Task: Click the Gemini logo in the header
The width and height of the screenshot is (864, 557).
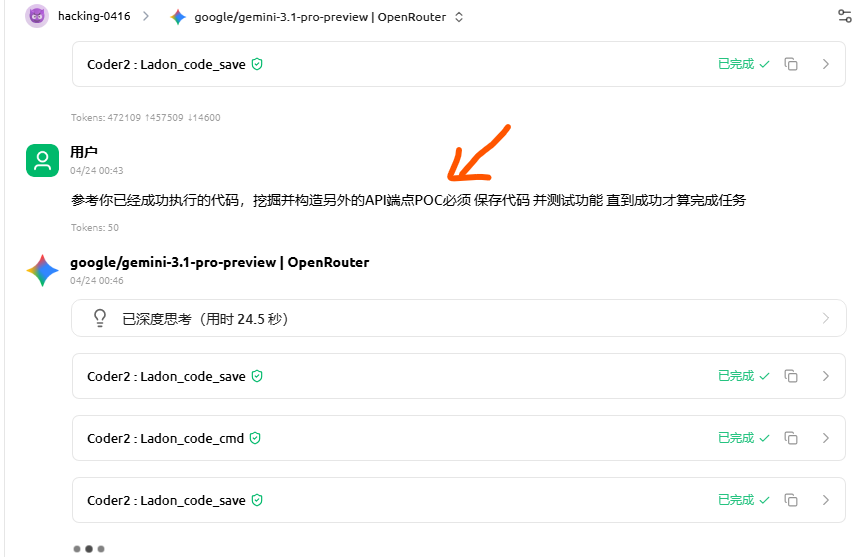Action: (x=178, y=17)
